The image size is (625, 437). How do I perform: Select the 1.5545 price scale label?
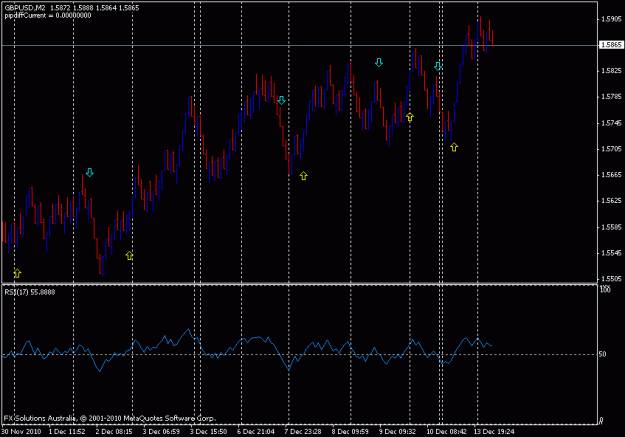[611, 253]
